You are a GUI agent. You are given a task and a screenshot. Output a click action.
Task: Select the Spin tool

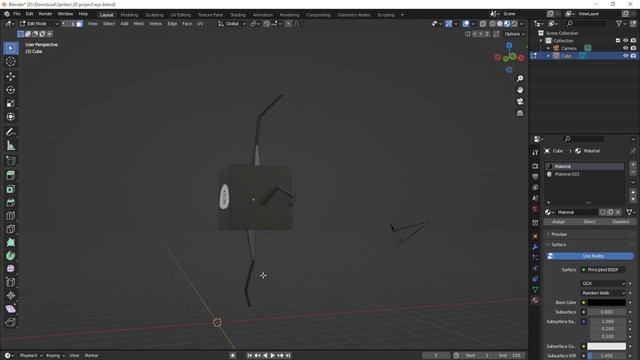pos(11,256)
